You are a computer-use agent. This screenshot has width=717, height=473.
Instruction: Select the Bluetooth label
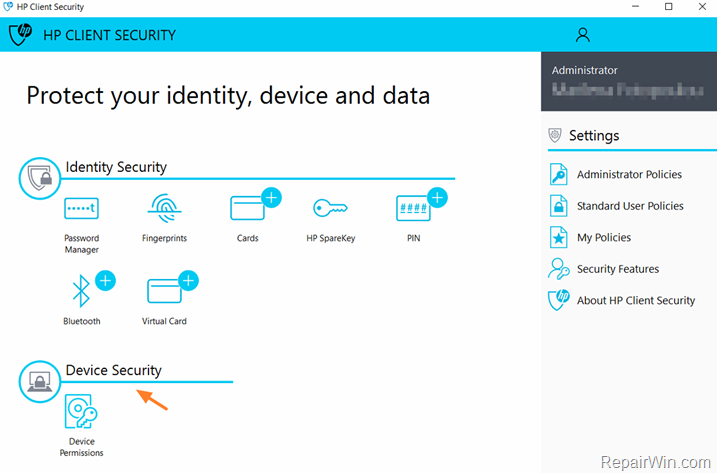point(81,321)
